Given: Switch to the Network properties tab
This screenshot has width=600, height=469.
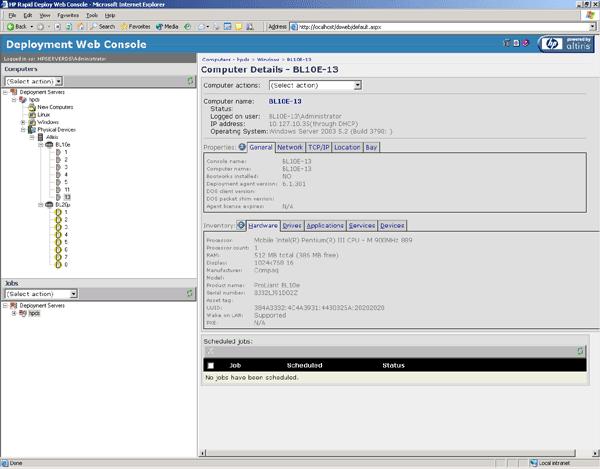Looking at the screenshot, I should 290,147.
